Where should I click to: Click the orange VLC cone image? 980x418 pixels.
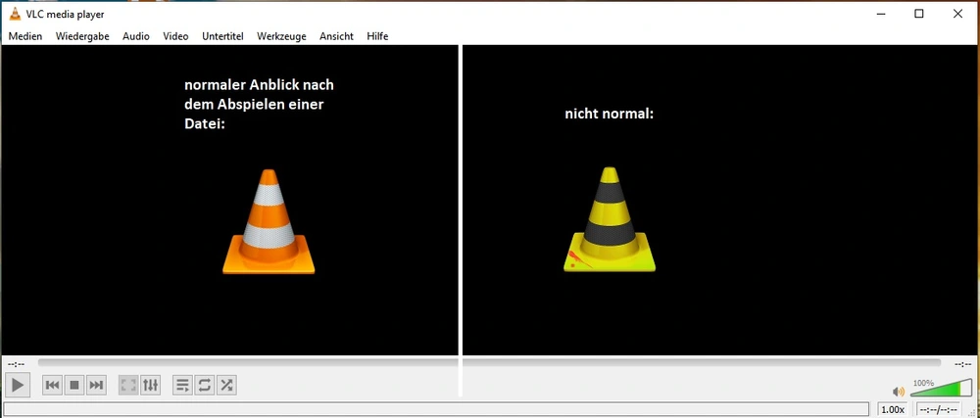269,221
